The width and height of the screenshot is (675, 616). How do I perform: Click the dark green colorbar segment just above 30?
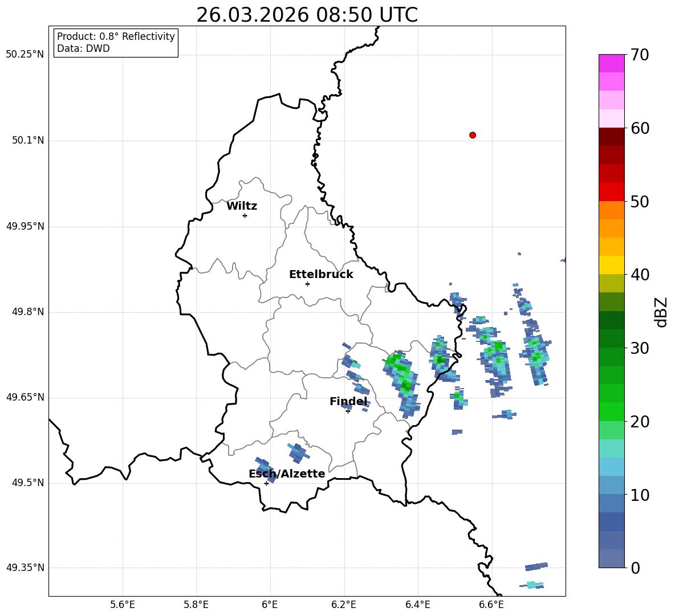tap(611, 338)
